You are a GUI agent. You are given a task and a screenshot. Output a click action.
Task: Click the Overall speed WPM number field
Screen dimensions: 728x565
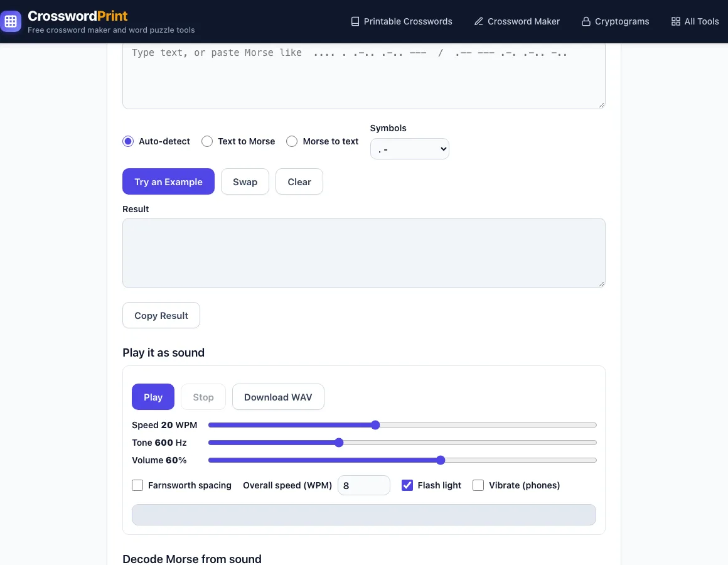coord(364,485)
